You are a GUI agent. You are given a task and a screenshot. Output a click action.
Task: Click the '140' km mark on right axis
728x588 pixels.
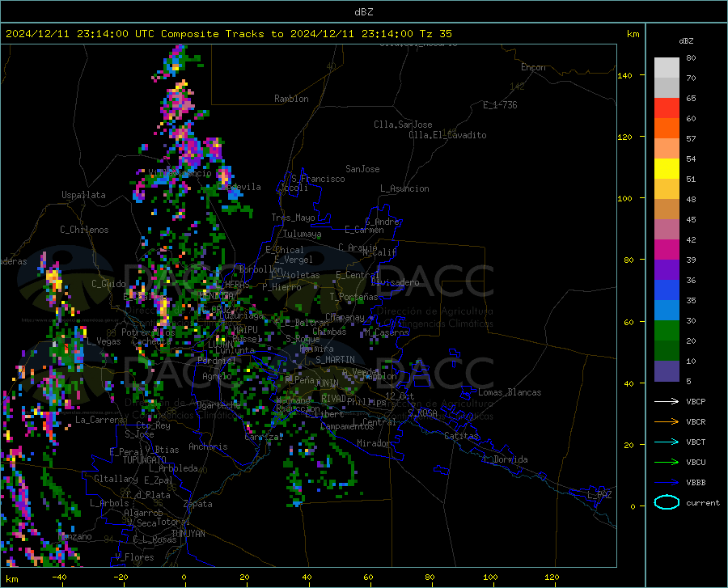pos(625,75)
